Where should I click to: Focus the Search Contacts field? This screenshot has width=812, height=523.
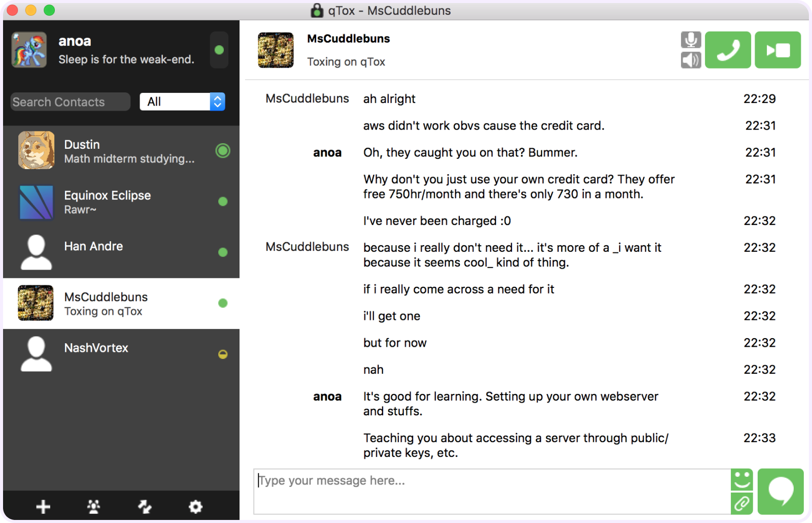(71, 102)
